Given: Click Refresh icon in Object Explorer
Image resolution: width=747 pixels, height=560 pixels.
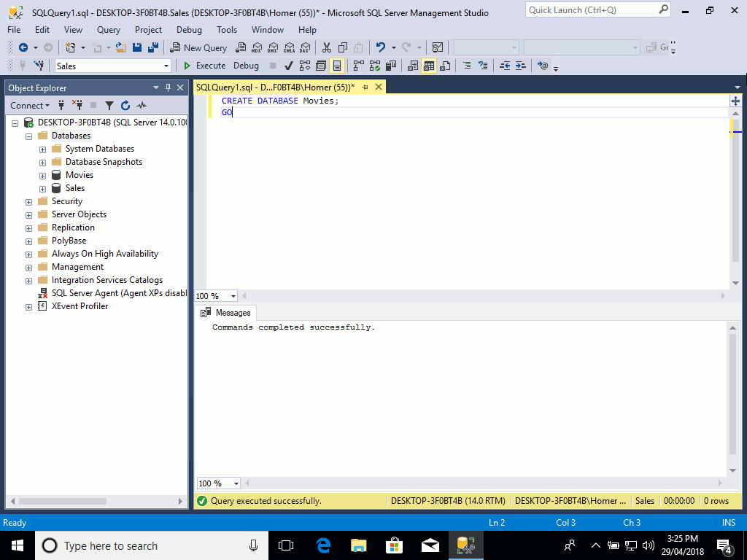Looking at the screenshot, I should point(125,105).
